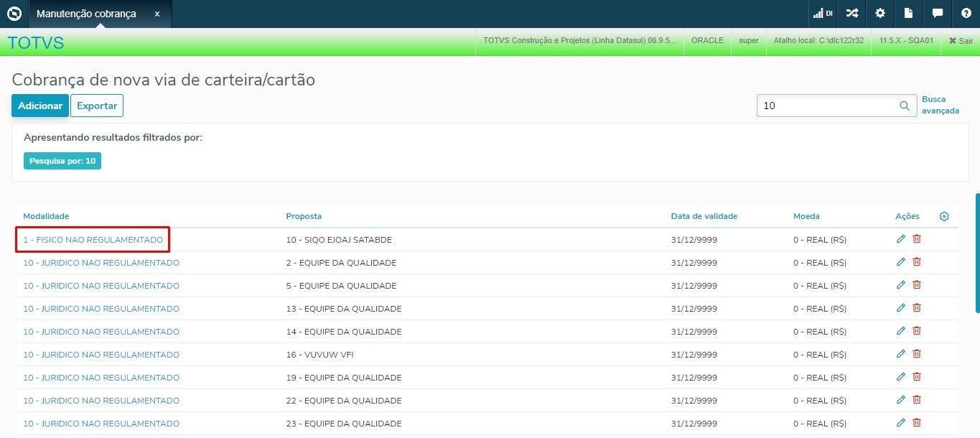Open Modalidade link in proposta 5 row
The height and width of the screenshot is (438, 980).
pyautogui.click(x=101, y=286)
